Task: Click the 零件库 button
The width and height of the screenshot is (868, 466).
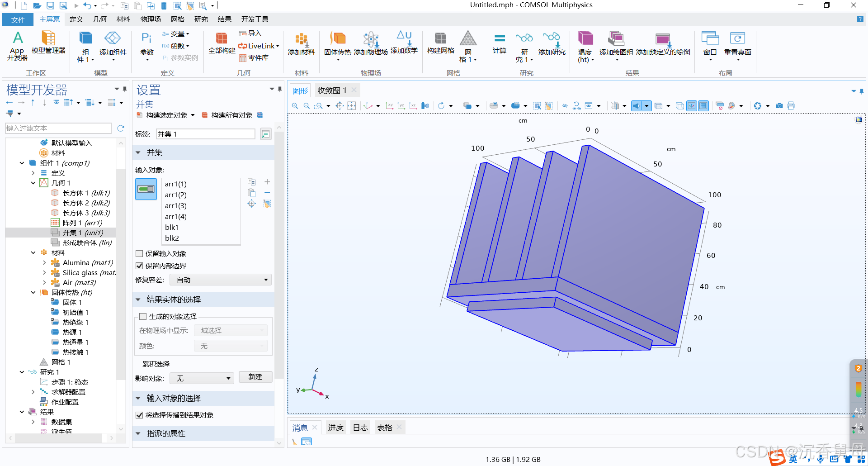Action: pyautogui.click(x=254, y=58)
